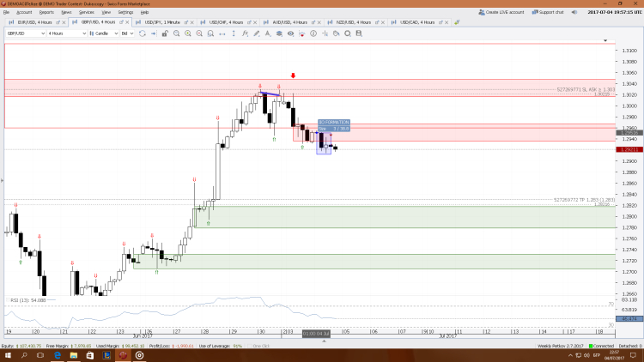Screen dimensions: 644x362
Task: Close the EUR/USD, 4 Hours tab
Action: pos(64,22)
